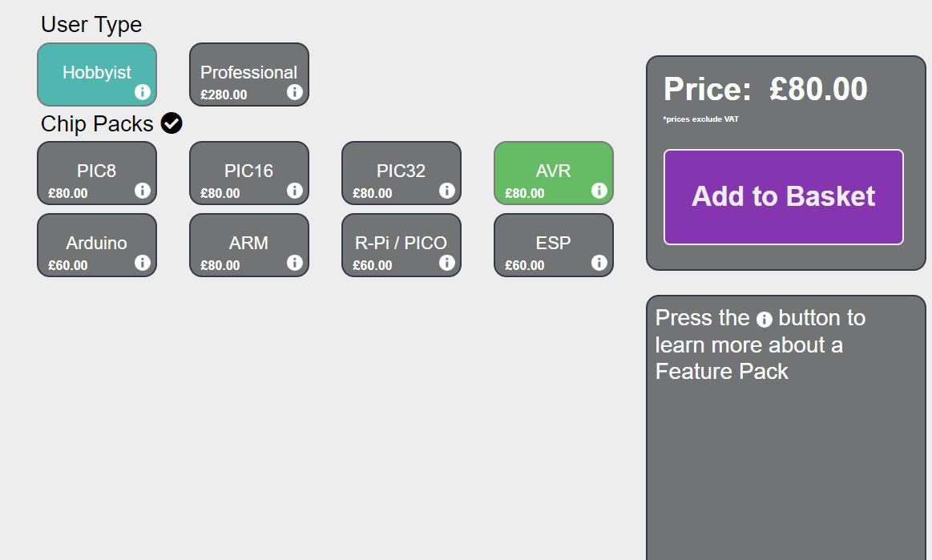View info for ARM chip pack
The height and width of the screenshot is (560, 932).
294,263
